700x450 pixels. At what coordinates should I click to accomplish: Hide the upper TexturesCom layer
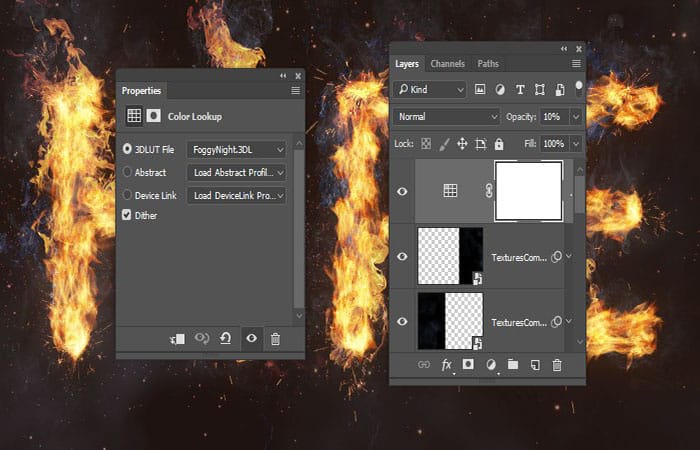coord(402,256)
